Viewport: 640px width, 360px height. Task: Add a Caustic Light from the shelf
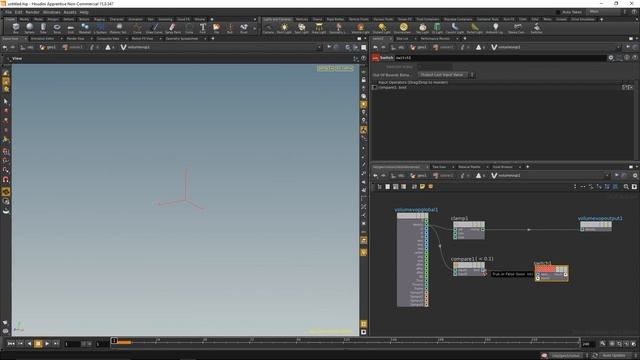click(454, 28)
